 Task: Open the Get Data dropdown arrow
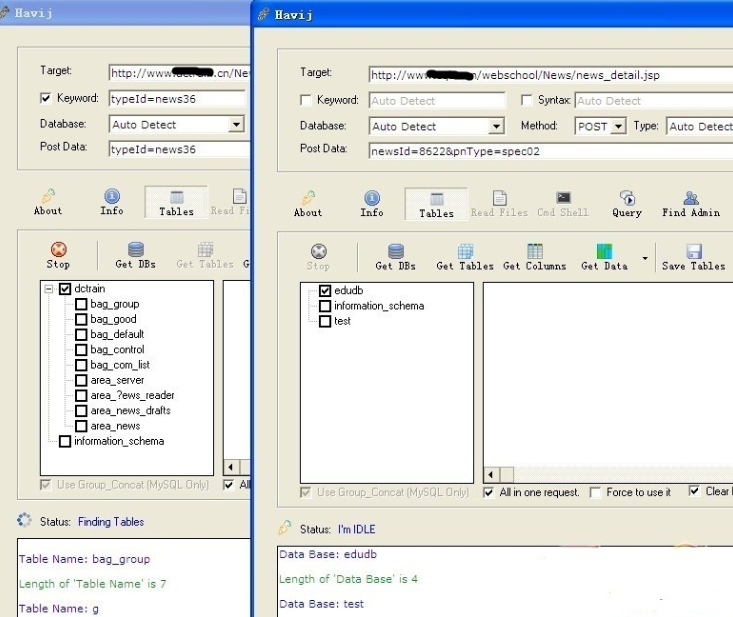coord(645,258)
